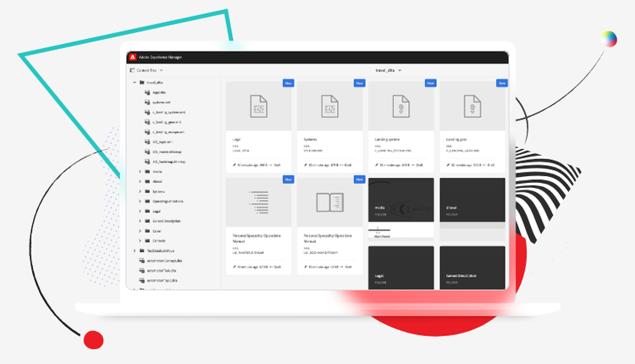The width and height of the screenshot is (635, 364).
Task: Click the Landing gear card icon
Action: [x=472, y=106]
